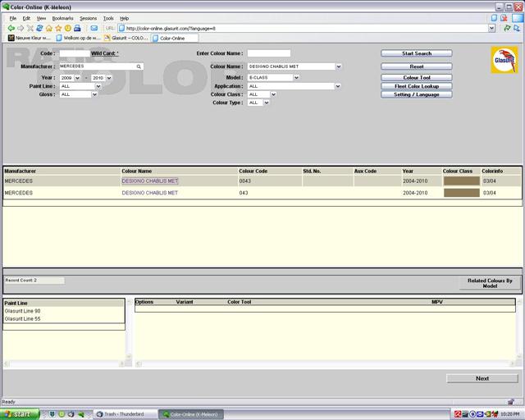Open the Tools menu

[x=108, y=18]
